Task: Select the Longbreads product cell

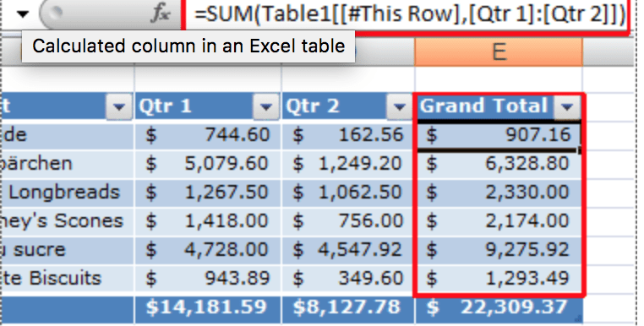Action: (x=67, y=193)
